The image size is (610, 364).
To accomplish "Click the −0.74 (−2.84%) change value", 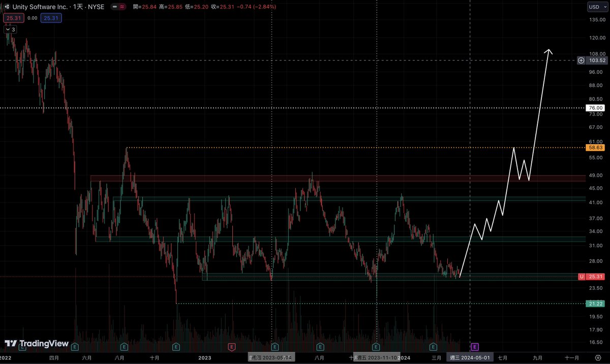I will pos(258,7).
